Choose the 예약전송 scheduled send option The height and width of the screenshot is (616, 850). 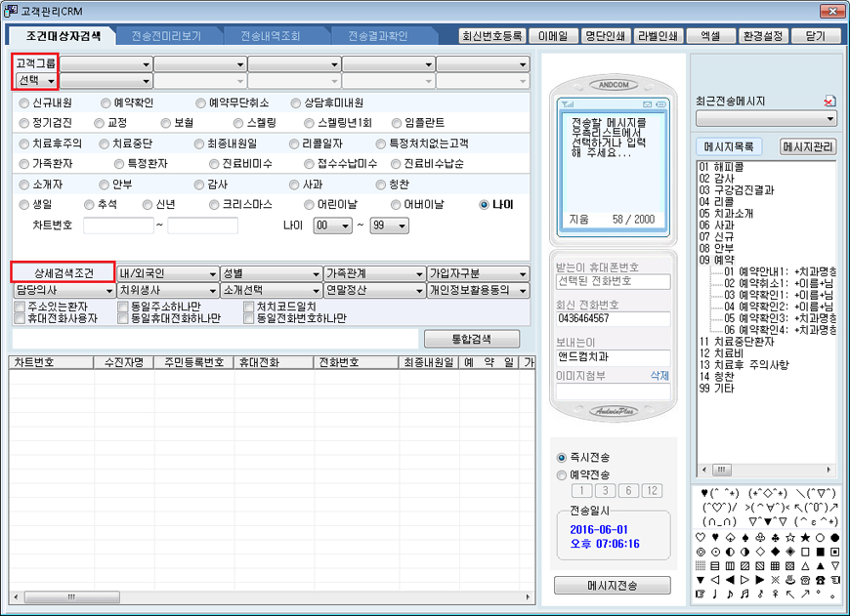(561, 474)
